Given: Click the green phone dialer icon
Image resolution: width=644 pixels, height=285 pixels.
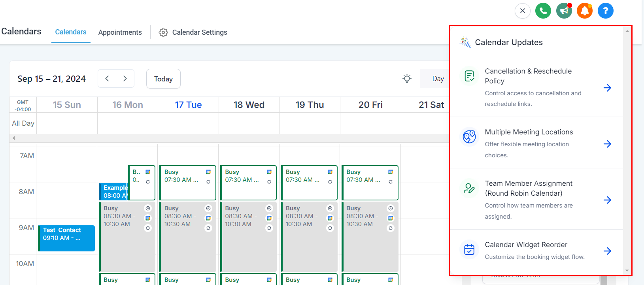Looking at the screenshot, I should [x=543, y=11].
